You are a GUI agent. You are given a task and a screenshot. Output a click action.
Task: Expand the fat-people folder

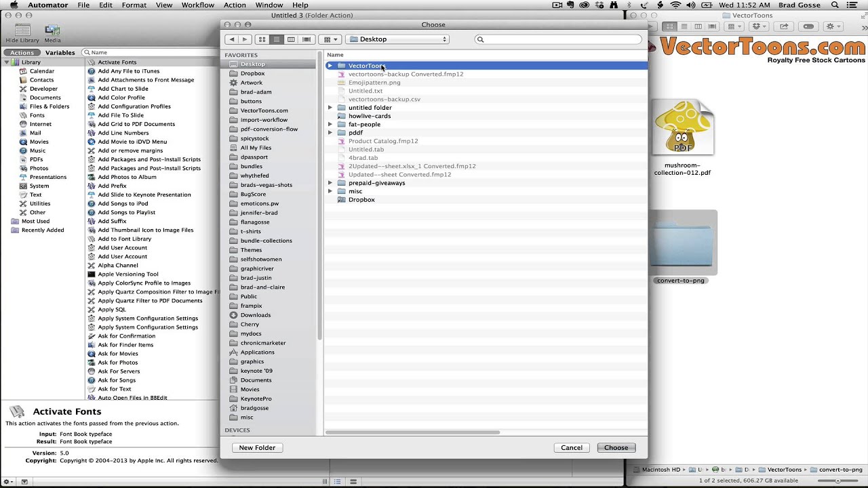click(330, 125)
